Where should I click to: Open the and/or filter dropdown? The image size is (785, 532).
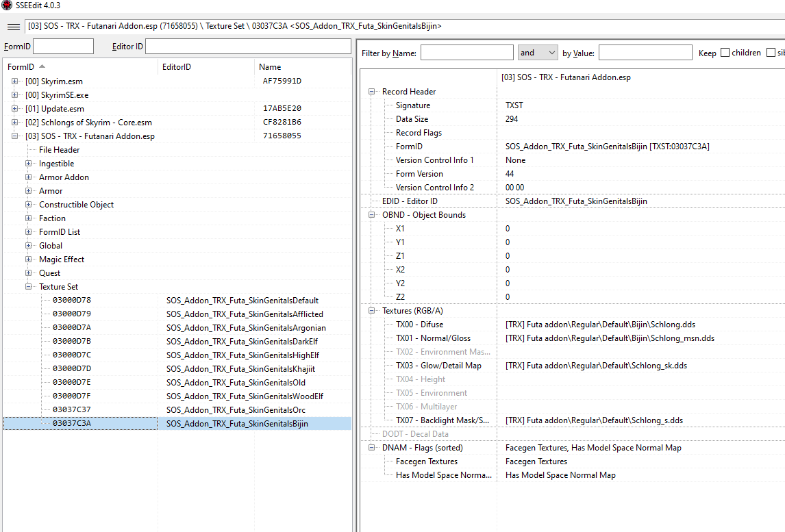(x=538, y=53)
